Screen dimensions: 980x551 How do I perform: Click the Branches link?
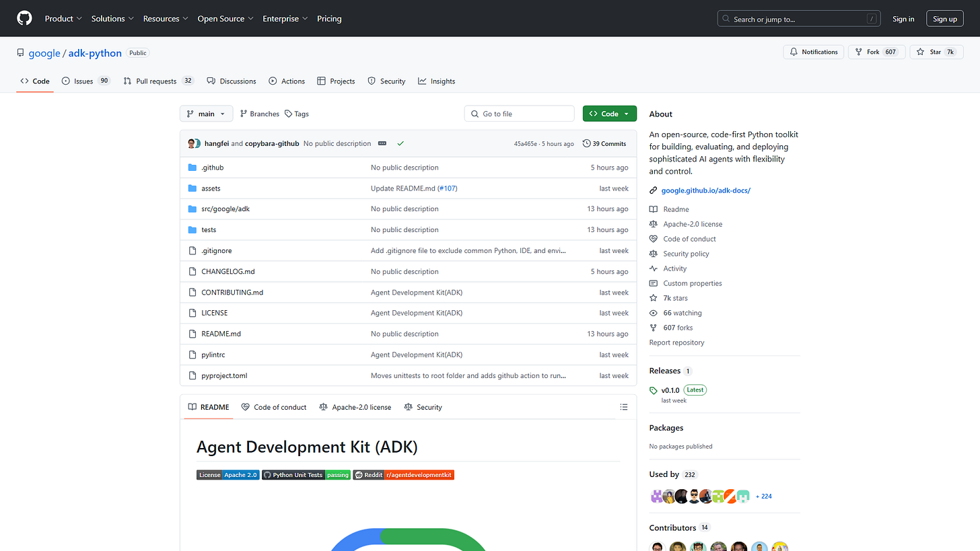tap(260, 114)
